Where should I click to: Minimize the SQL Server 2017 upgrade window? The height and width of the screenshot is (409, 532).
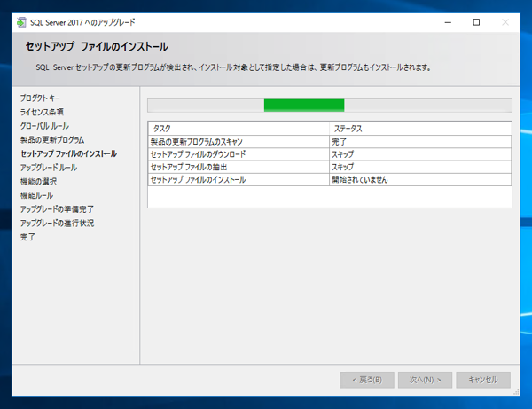448,22
